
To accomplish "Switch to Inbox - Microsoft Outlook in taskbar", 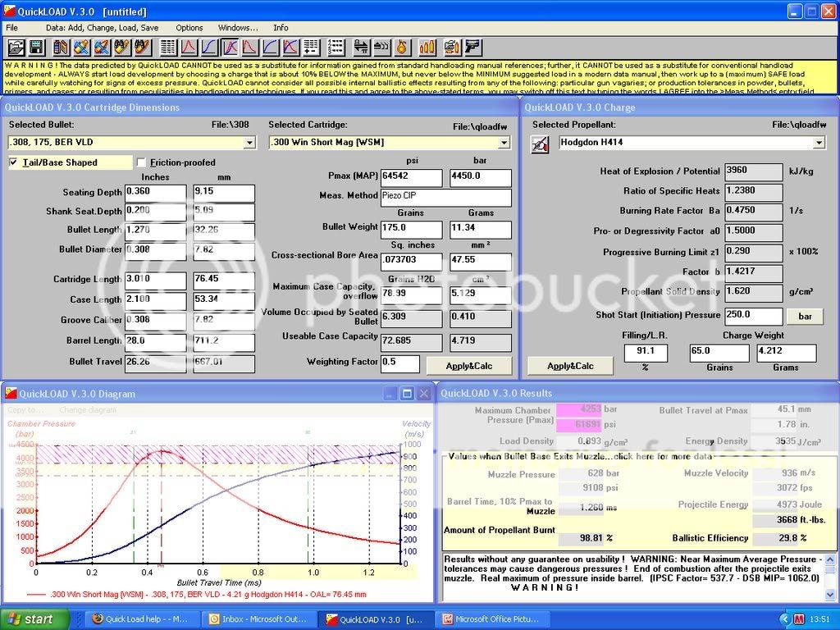I will pyautogui.click(x=258, y=619).
